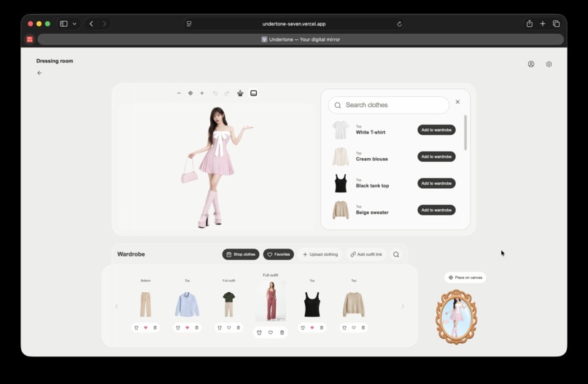Try on the beige pants item
This screenshot has width=588, height=384.
[x=136, y=328]
